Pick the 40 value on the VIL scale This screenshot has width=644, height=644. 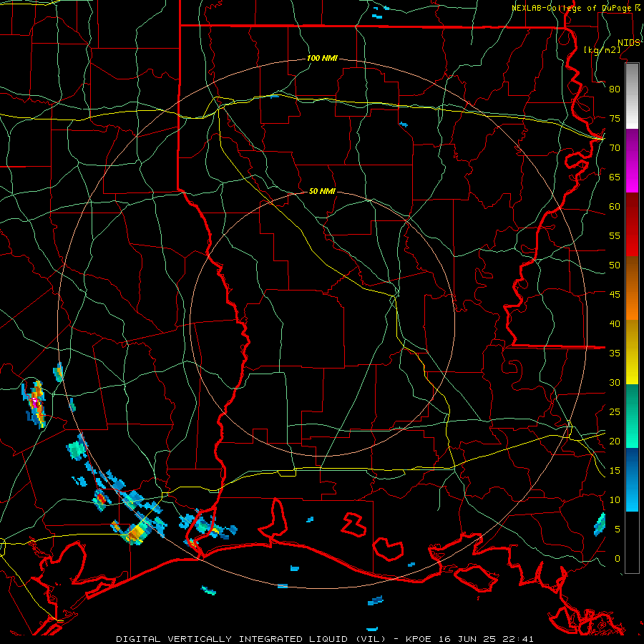pos(615,324)
